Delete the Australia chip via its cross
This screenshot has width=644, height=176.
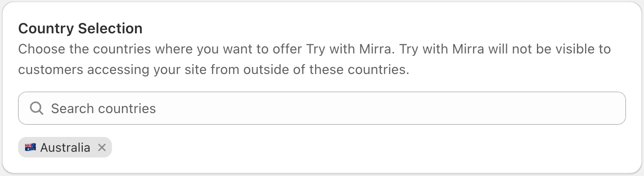point(102,148)
